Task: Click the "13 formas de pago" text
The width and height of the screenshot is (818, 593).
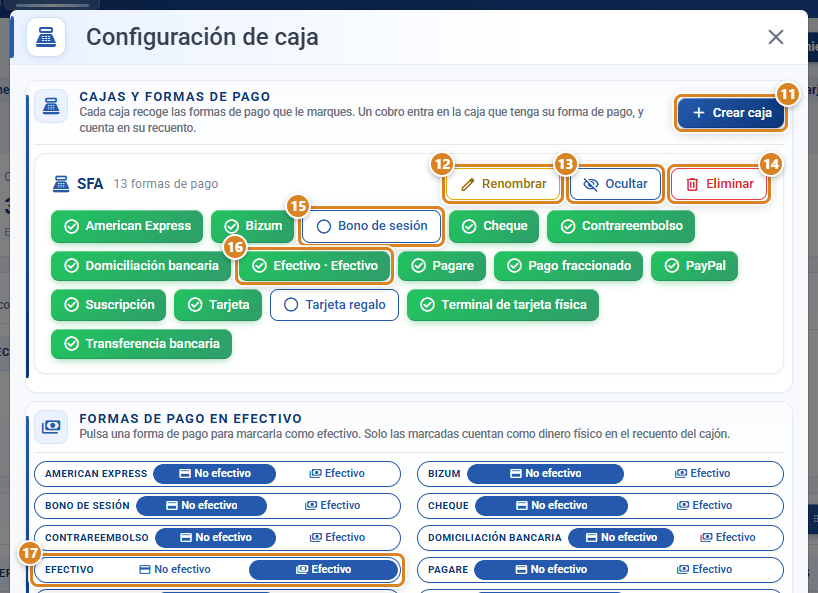Action: coord(166,184)
